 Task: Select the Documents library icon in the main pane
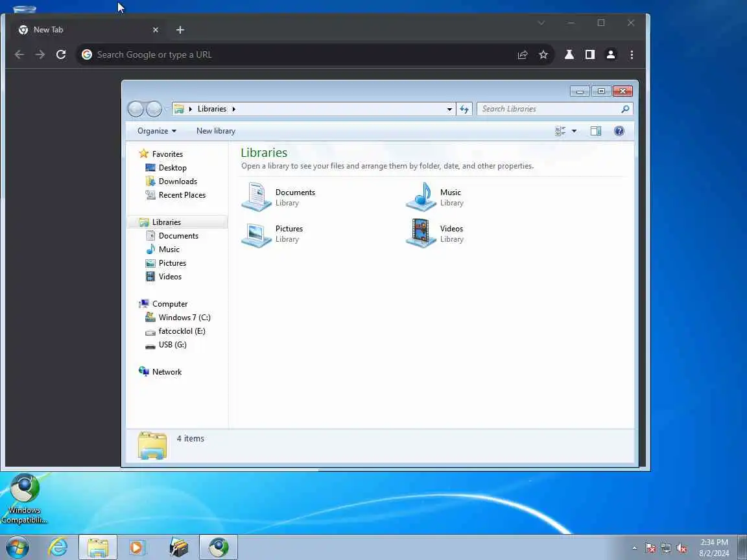(256, 196)
